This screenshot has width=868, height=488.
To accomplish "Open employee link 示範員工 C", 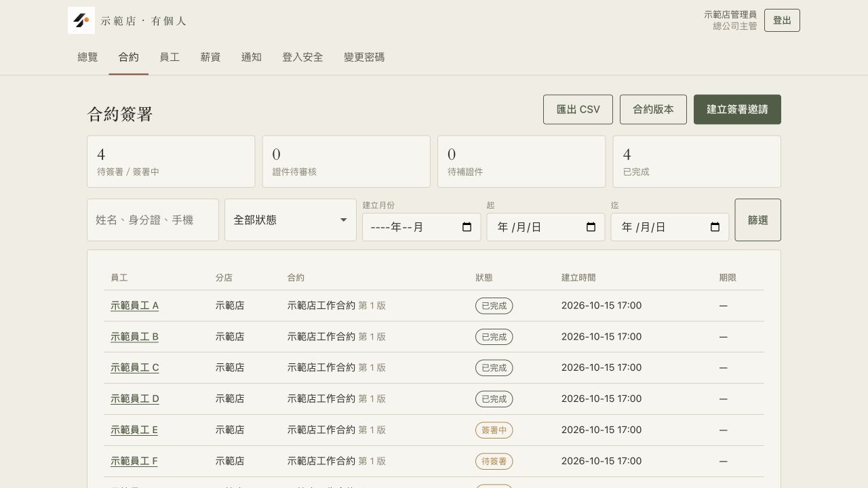I will coord(135,368).
